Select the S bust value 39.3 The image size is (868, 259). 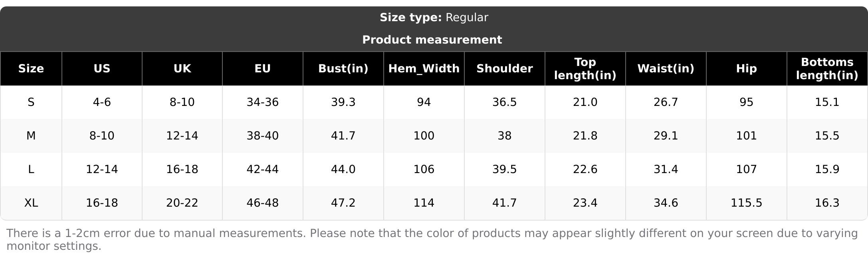click(x=343, y=102)
